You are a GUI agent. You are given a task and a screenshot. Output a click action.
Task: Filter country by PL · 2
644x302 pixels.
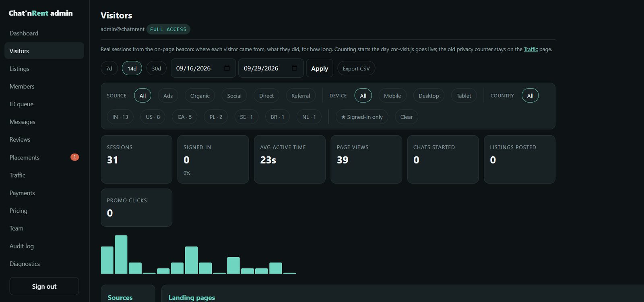[x=216, y=117]
